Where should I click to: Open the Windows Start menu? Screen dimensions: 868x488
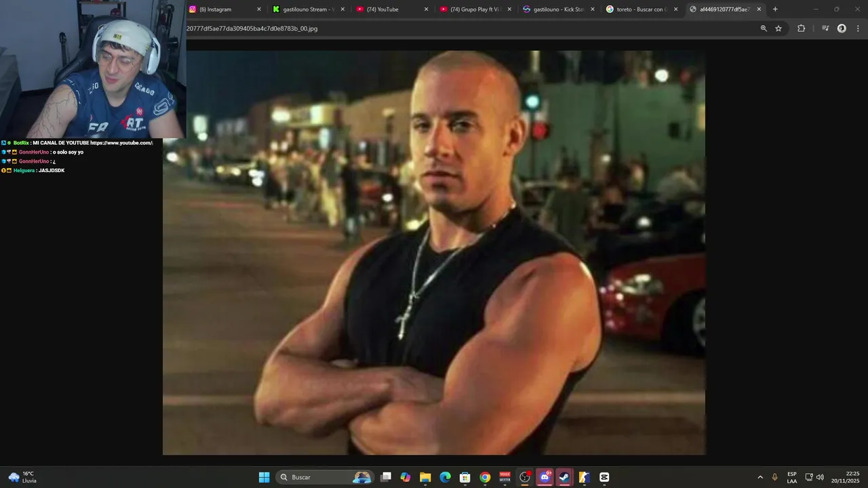point(264,477)
